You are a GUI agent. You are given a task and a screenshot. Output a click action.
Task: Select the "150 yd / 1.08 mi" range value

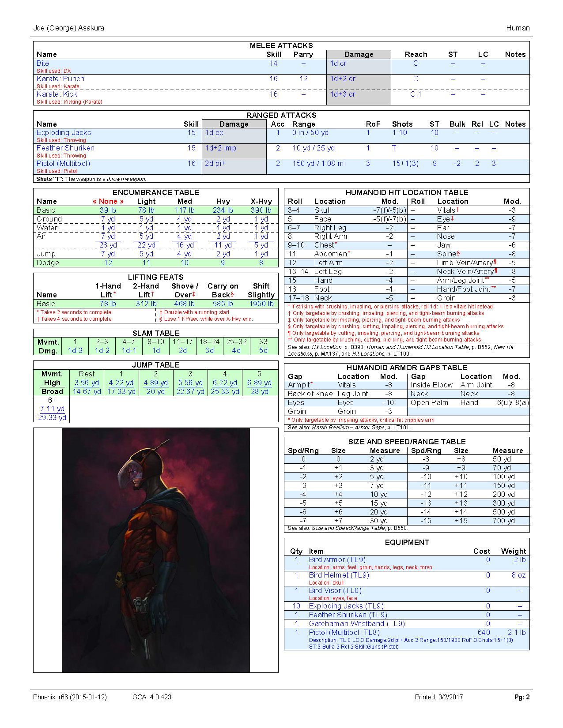point(319,164)
